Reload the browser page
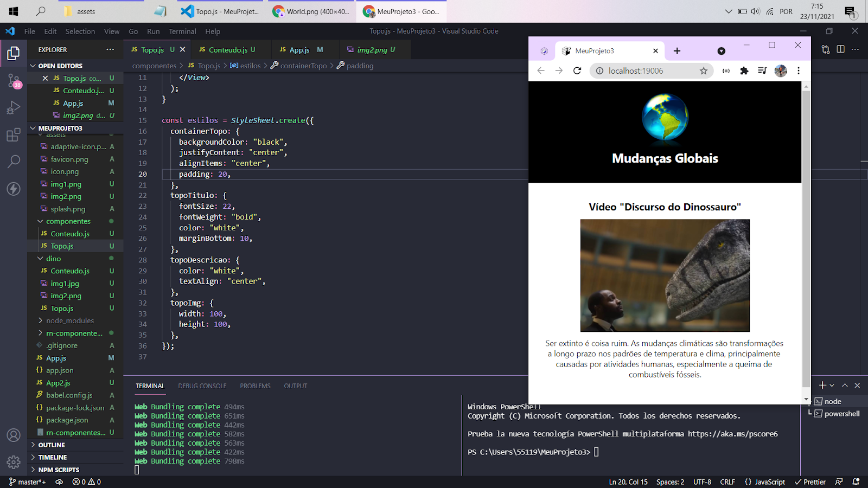 pyautogui.click(x=577, y=70)
